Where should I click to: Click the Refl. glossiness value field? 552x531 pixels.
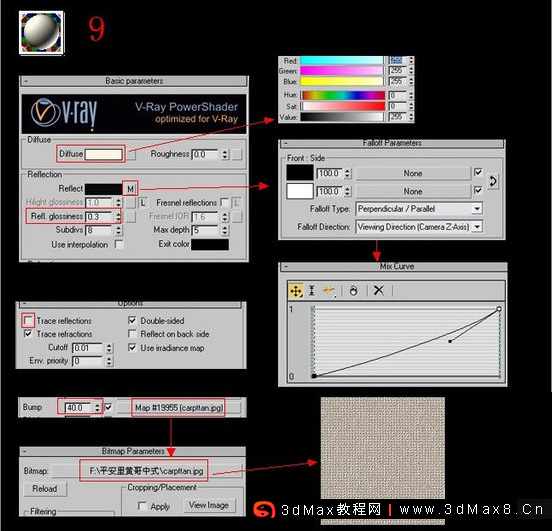click(99, 217)
